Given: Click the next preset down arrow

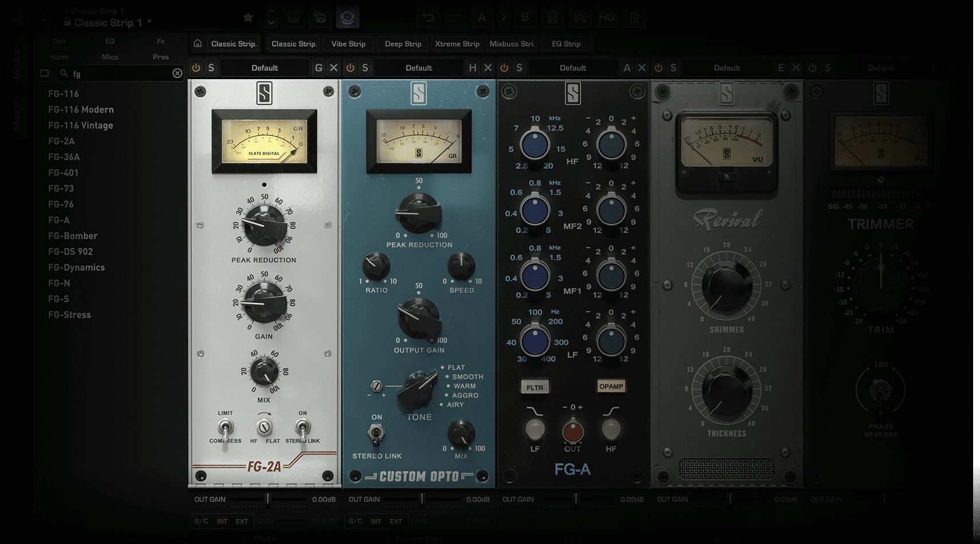Looking at the screenshot, I should coord(271,23).
